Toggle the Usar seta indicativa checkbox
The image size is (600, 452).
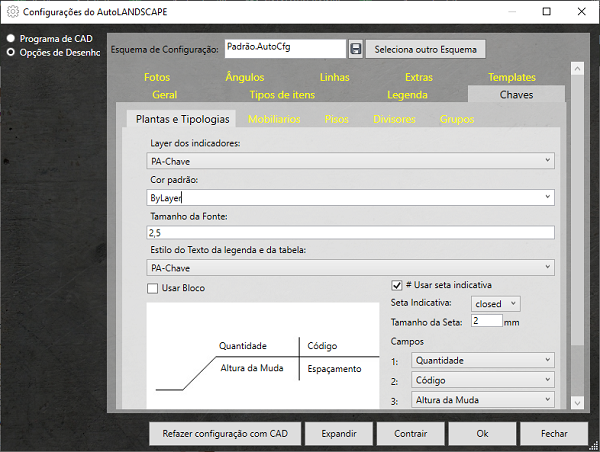click(x=396, y=284)
